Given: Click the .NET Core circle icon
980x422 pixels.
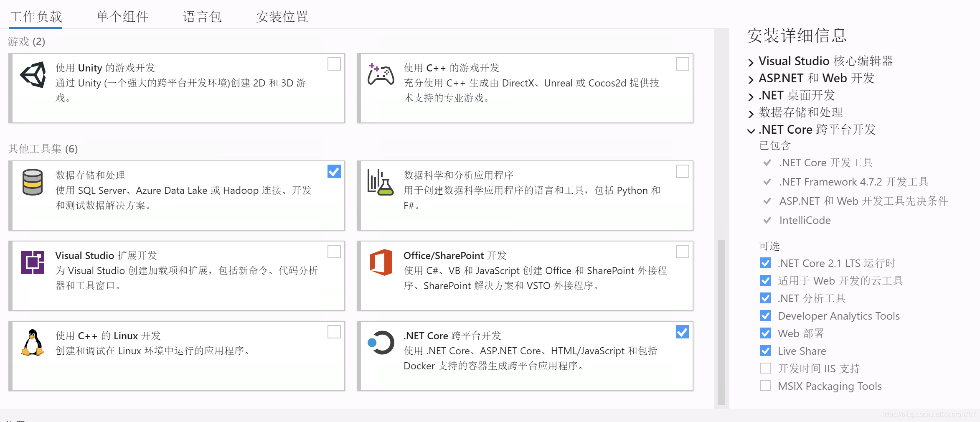Looking at the screenshot, I should (x=381, y=343).
